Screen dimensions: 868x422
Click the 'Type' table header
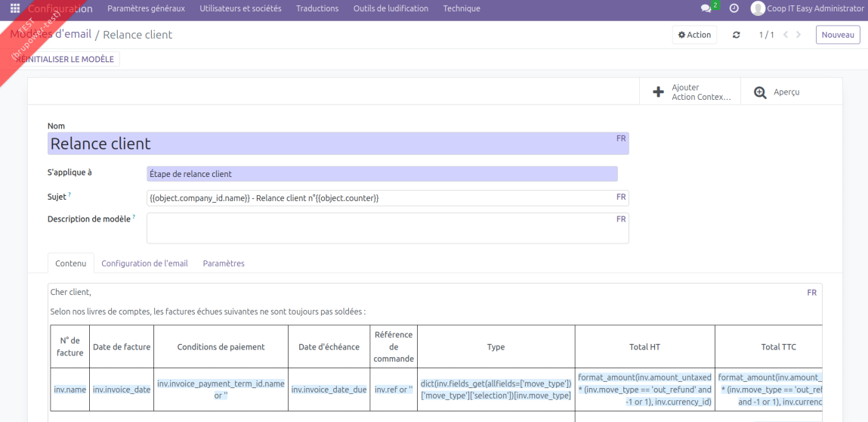click(496, 346)
